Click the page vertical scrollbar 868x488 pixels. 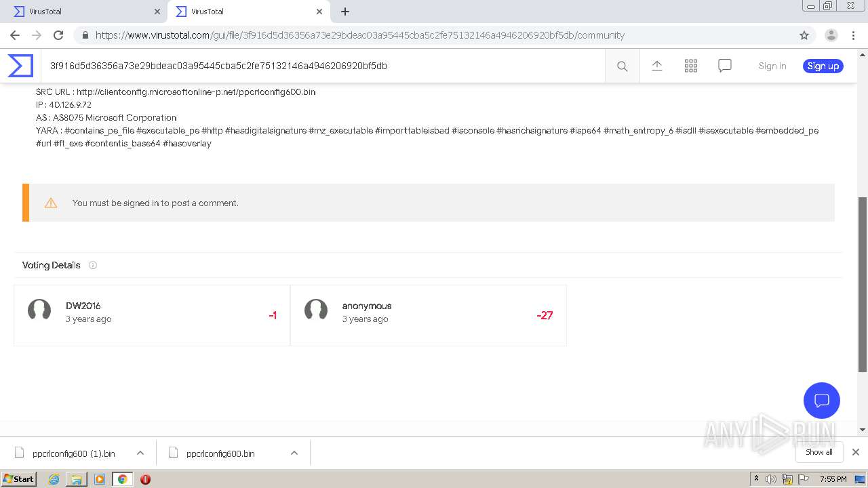[863, 285]
